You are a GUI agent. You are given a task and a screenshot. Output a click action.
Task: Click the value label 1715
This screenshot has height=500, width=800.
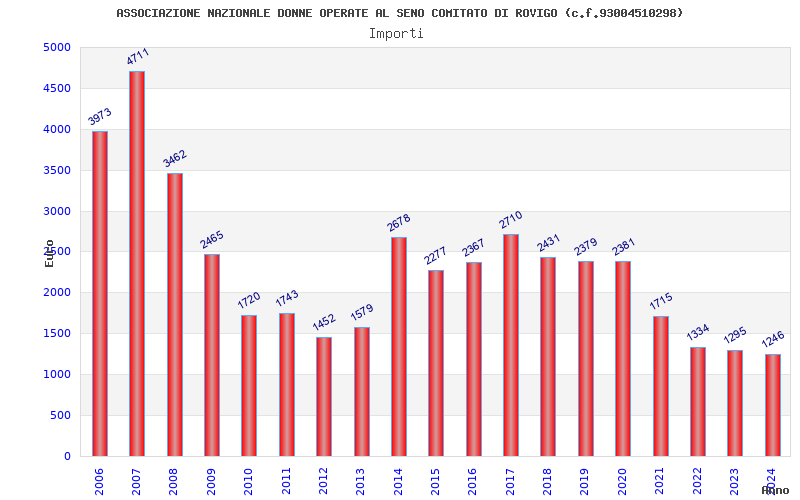click(661, 301)
